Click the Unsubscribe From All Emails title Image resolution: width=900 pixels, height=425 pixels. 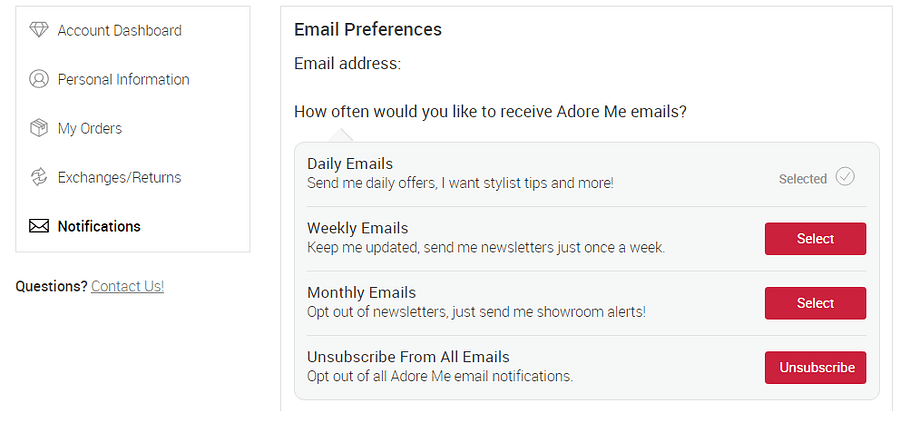point(408,357)
